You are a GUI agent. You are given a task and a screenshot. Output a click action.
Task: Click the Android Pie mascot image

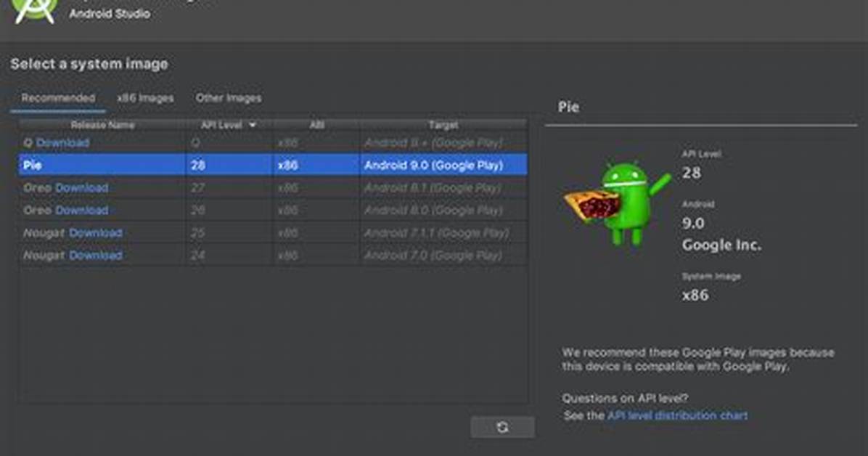[x=617, y=203]
